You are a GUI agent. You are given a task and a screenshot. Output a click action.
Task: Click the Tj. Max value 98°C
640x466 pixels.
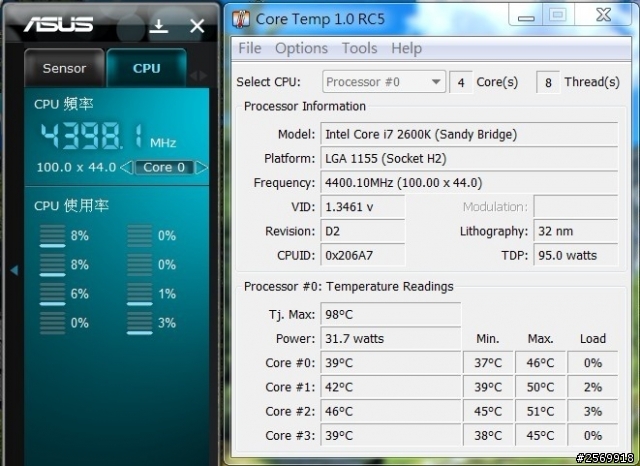pos(391,314)
